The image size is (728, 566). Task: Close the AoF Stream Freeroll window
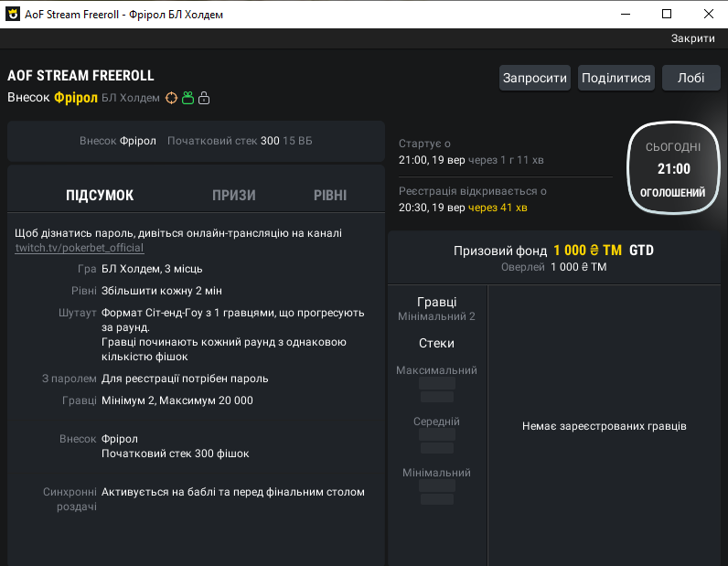pyautogui.click(x=708, y=14)
